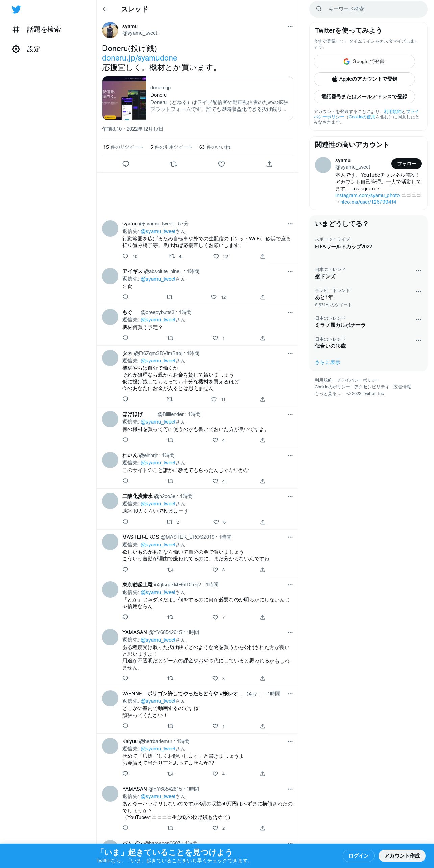Retweet the main Doneru tweet

tap(174, 164)
